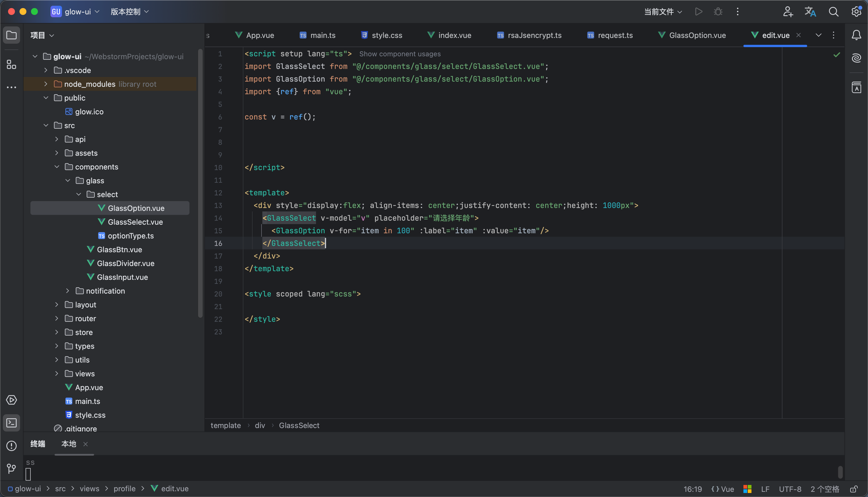Collapse the components folder
868x497 pixels.
click(57, 167)
